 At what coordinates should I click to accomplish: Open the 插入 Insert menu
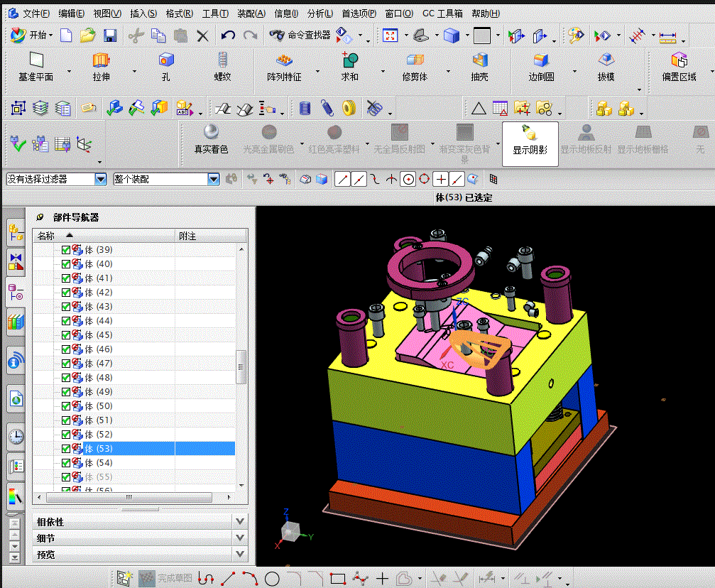click(x=143, y=13)
